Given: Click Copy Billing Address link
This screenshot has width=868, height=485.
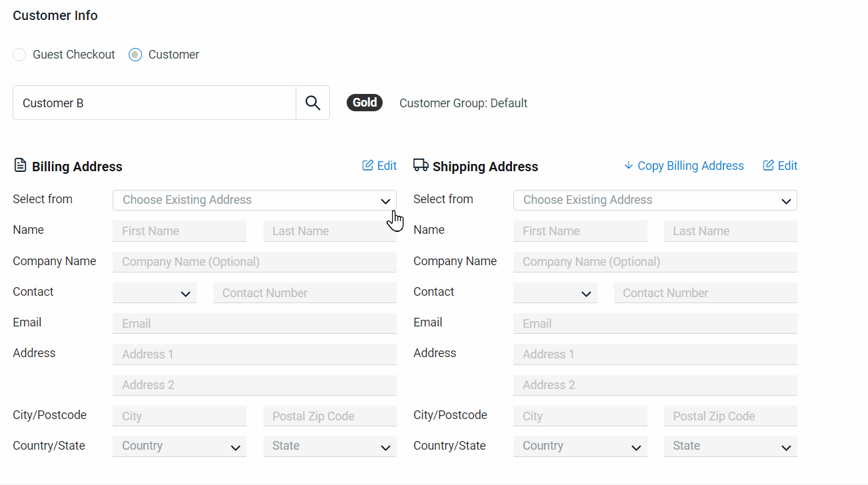Looking at the screenshot, I should (684, 166).
